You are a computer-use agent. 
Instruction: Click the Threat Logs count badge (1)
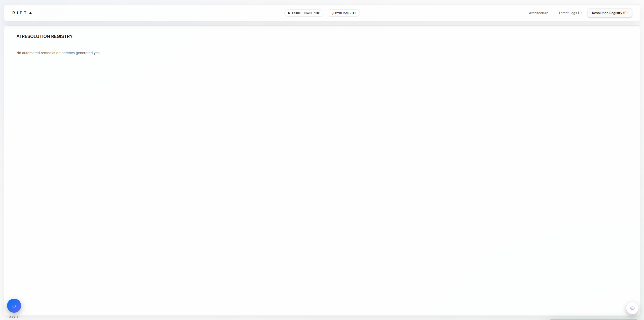click(x=580, y=13)
